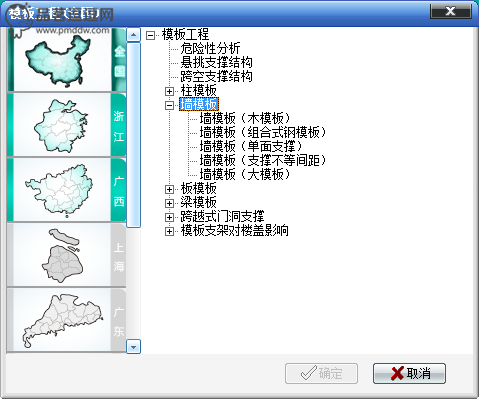Collapse the 模板工程 root node
Image resolution: width=479 pixels, height=399 pixels.
151,35
